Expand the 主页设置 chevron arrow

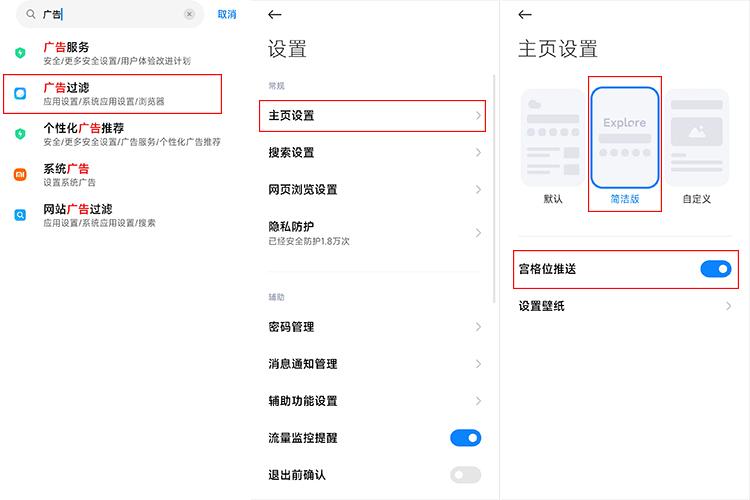[478, 116]
